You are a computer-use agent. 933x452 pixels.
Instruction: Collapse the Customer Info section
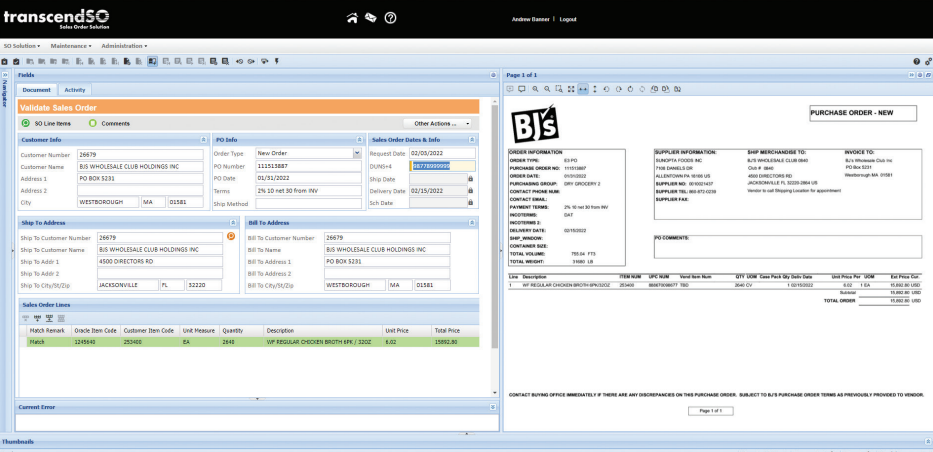pyautogui.click(x=203, y=140)
